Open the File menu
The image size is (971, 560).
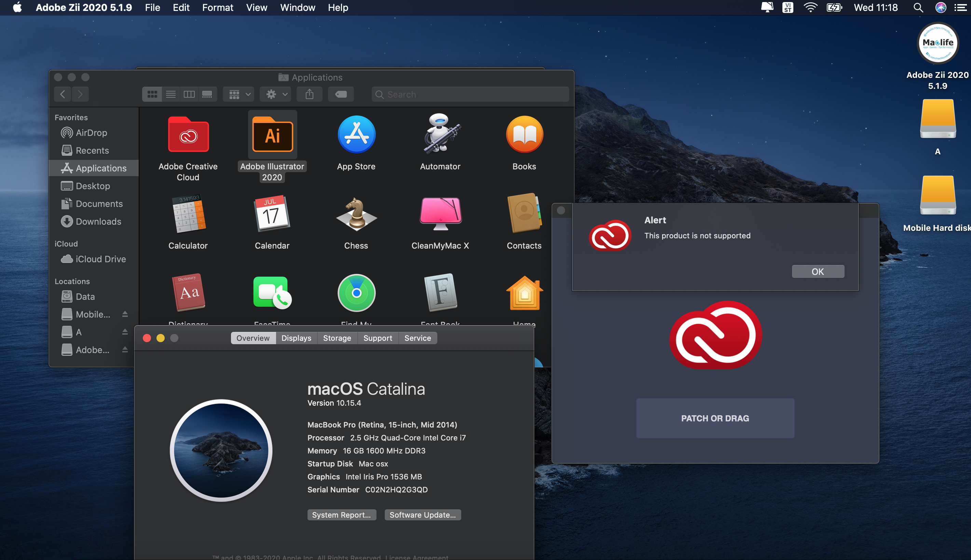(152, 8)
